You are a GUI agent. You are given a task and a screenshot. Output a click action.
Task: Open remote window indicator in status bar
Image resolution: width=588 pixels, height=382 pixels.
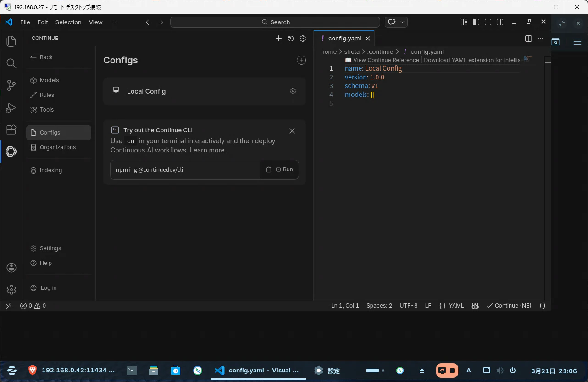[9, 306]
